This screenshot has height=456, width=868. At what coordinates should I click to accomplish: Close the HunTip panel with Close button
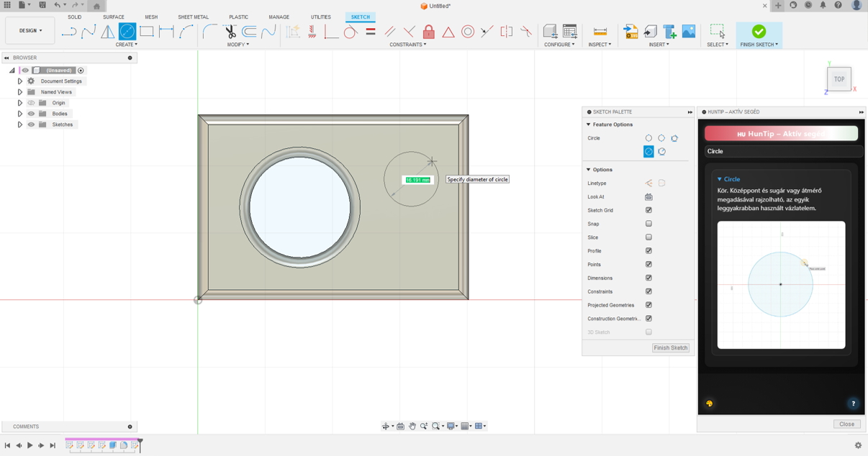coord(846,424)
